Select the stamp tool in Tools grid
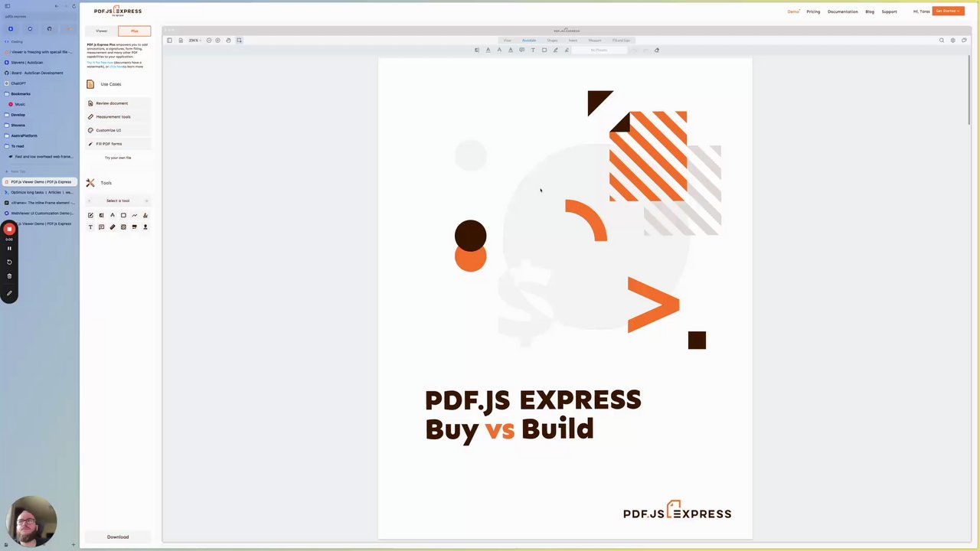The width and height of the screenshot is (980, 551). tap(145, 227)
